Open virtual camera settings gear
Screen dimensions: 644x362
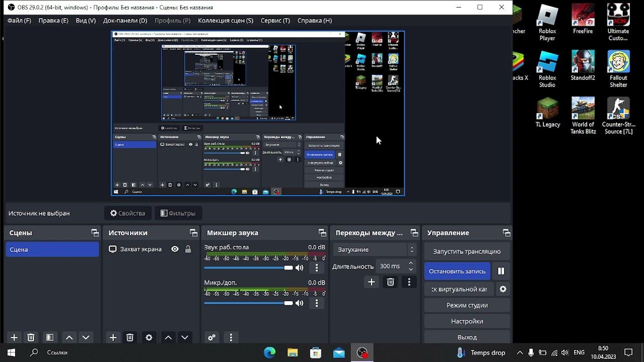(x=503, y=289)
